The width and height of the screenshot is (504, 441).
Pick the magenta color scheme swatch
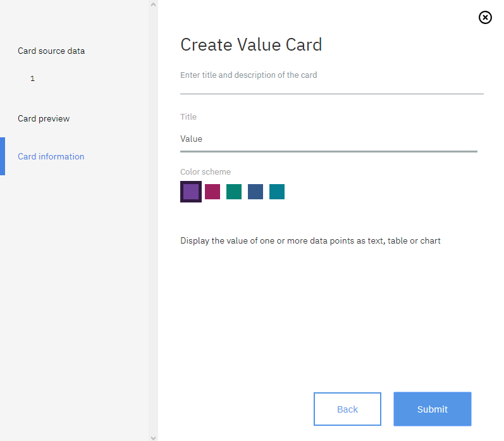point(212,192)
